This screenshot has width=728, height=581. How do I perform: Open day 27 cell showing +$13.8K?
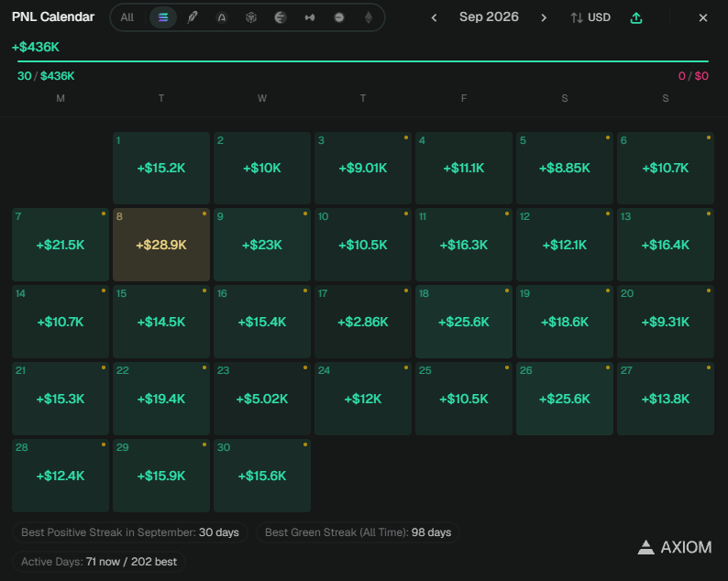point(666,399)
